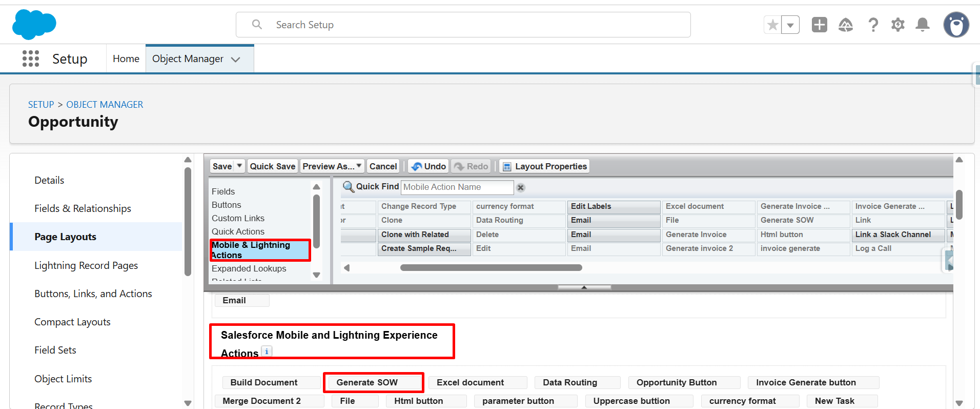980x409 pixels.
Task: Open the Help question mark icon
Action: point(873,25)
